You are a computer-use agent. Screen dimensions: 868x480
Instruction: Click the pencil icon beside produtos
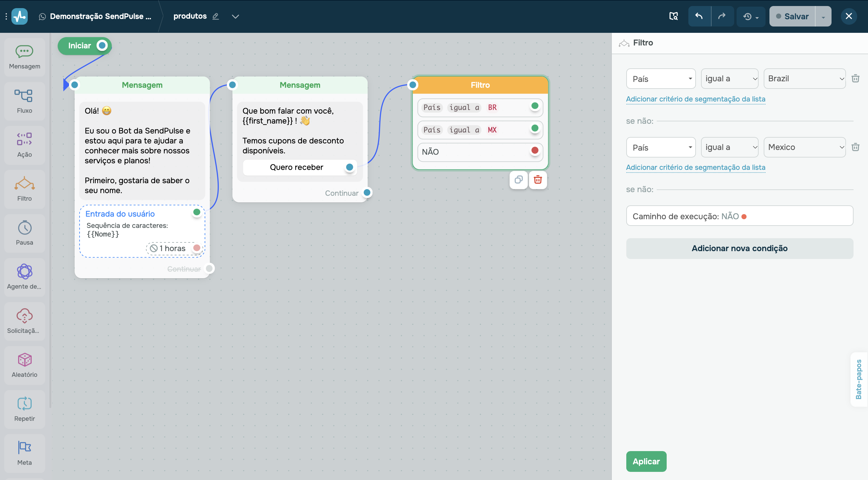pos(216,16)
